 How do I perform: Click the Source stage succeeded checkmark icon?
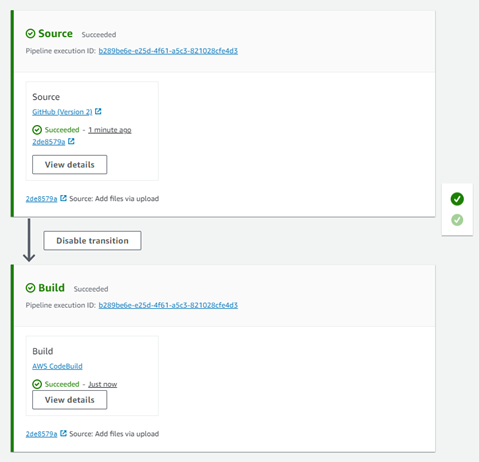click(30, 34)
